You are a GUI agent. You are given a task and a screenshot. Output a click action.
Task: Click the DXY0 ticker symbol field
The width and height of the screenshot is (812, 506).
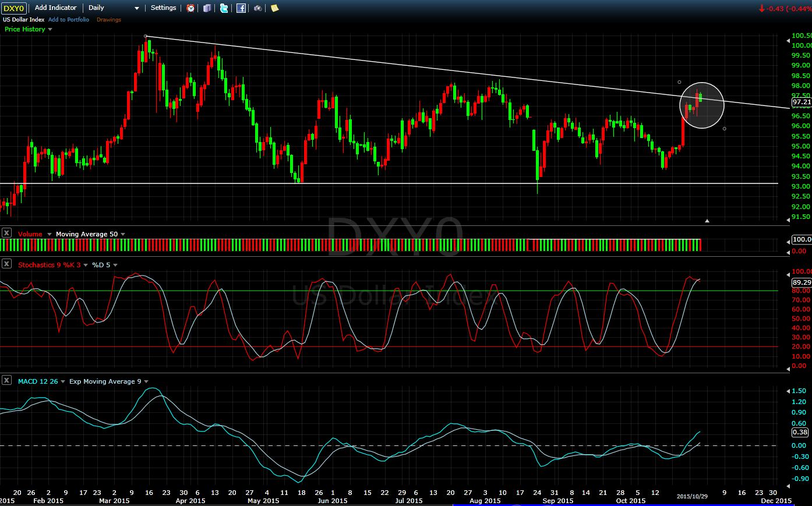coord(14,8)
